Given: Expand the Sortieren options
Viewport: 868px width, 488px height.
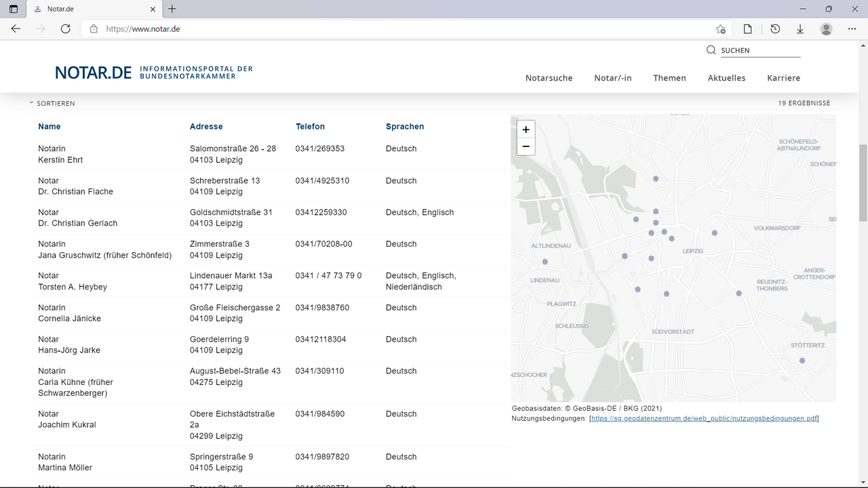Looking at the screenshot, I should click(x=52, y=104).
